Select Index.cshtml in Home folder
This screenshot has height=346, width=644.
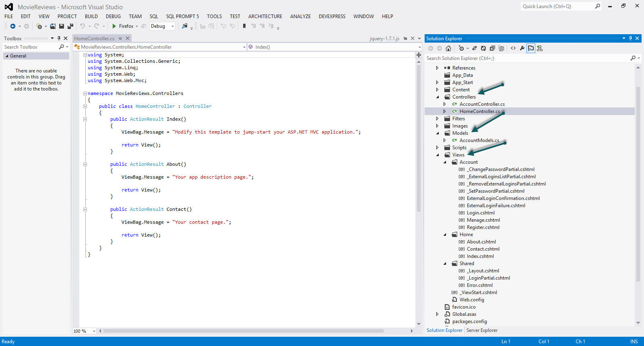point(480,256)
